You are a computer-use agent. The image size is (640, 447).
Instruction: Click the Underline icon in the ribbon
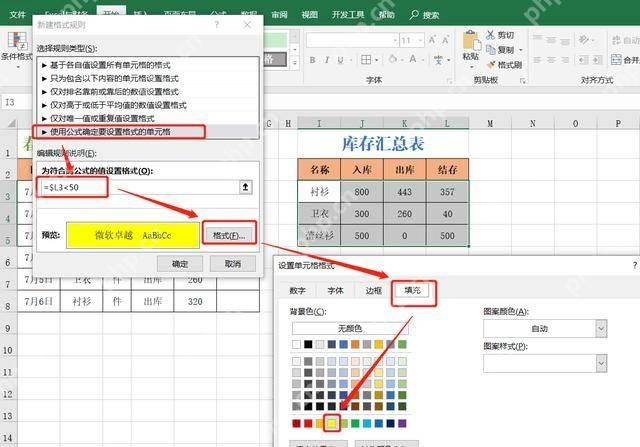tap(340, 60)
